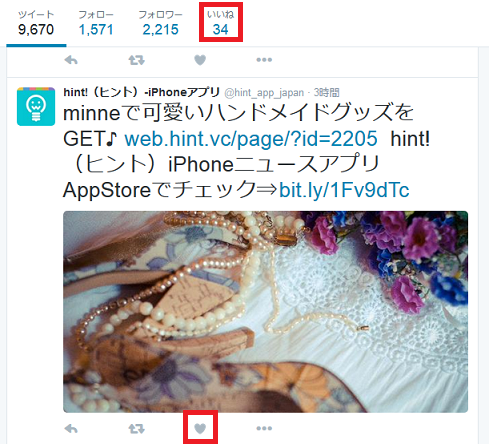Open the hint!（ヒント）-iPhoneアプリ account name

[141, 92]
